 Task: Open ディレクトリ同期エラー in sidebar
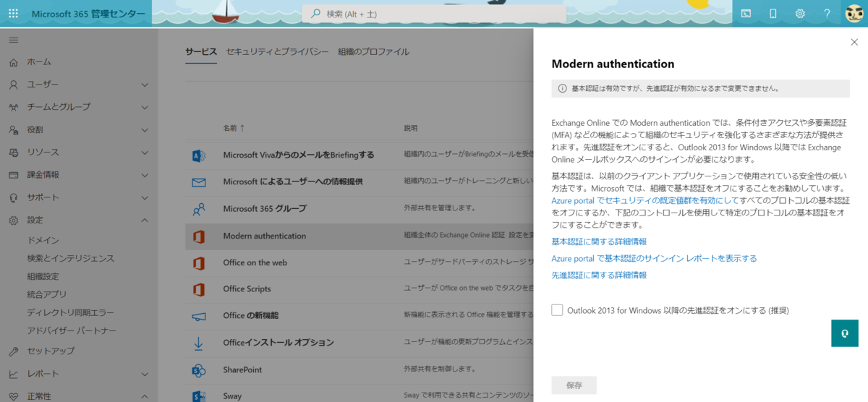pos(71,312)
